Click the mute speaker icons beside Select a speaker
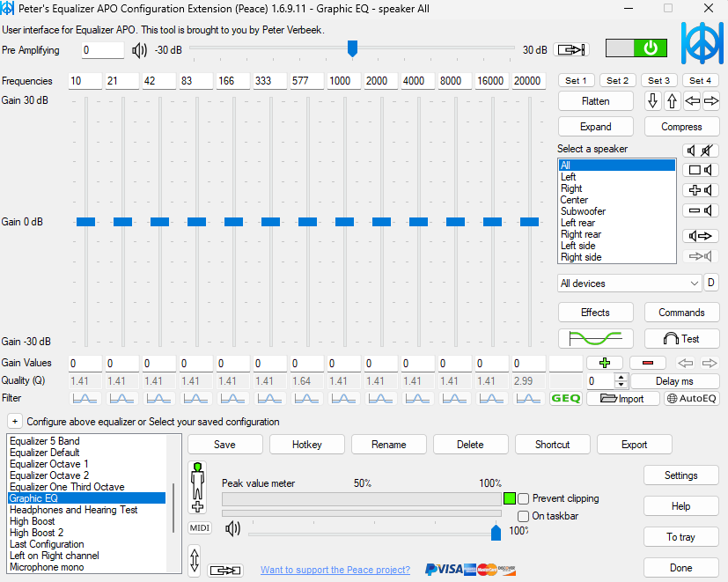 700,151
